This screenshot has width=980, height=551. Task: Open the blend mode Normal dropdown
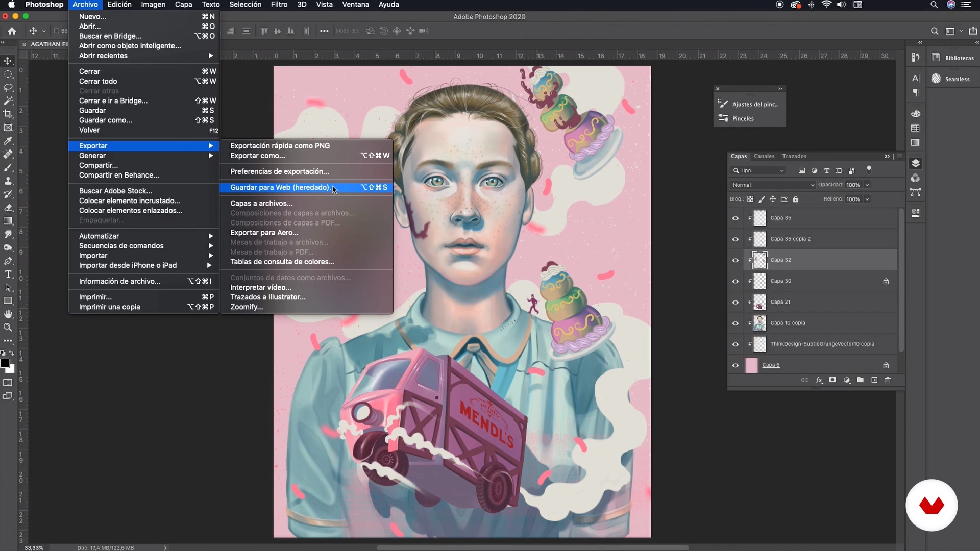click(x=773, y=185)
